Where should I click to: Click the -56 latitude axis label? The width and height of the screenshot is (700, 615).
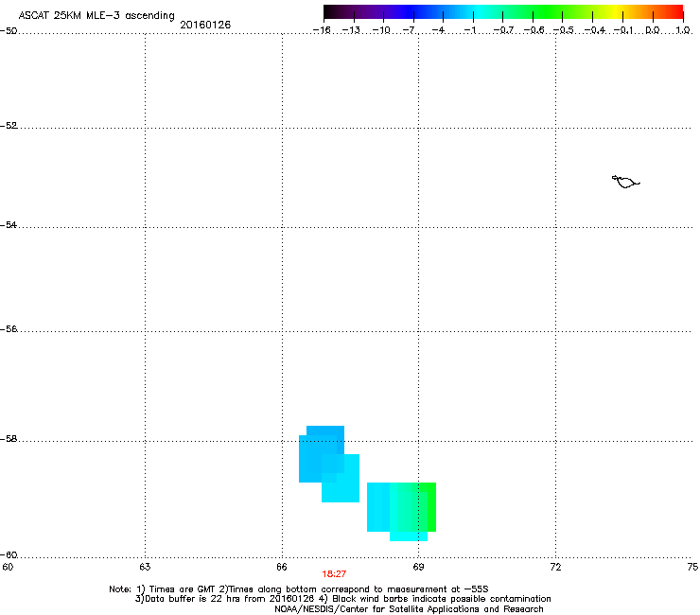[x=9, y=329]
